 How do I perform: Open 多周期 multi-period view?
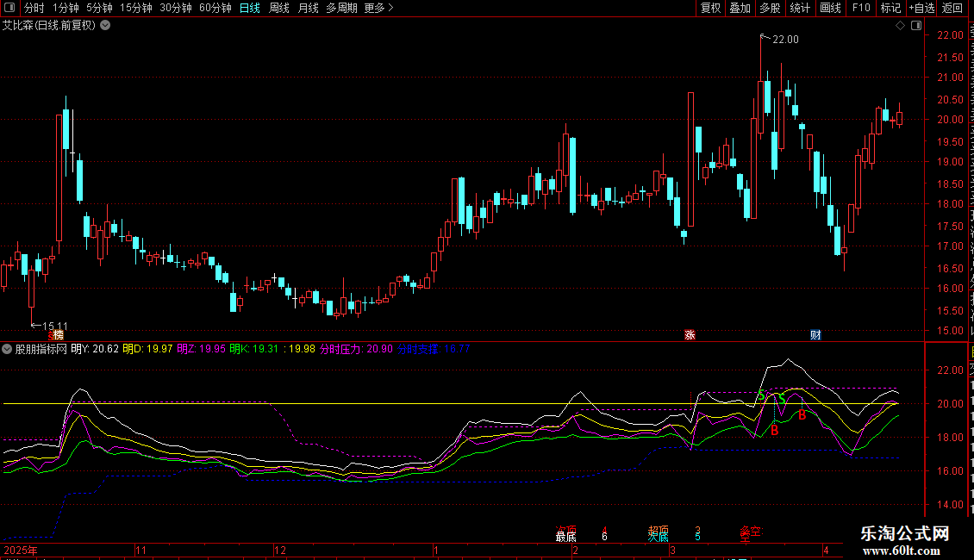click(x=341, y=8)
